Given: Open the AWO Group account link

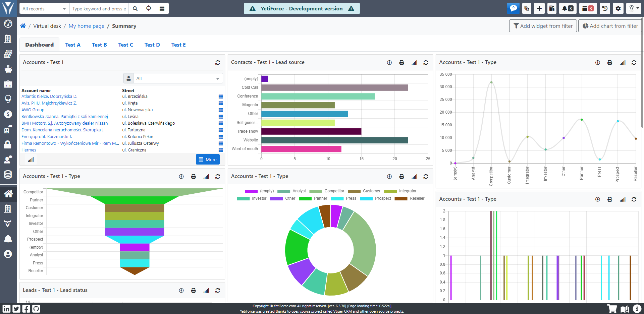Looking at the screenshot, I should pos(33,110).
